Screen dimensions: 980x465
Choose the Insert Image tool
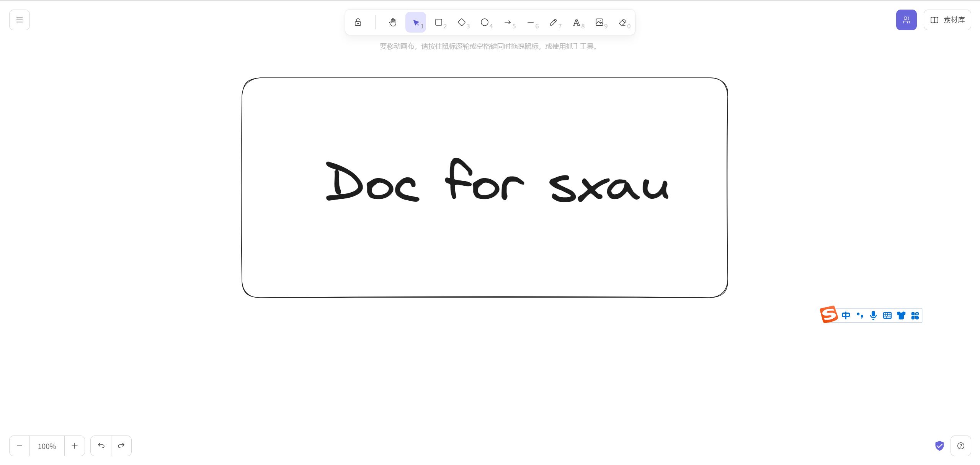click(599, 22)
